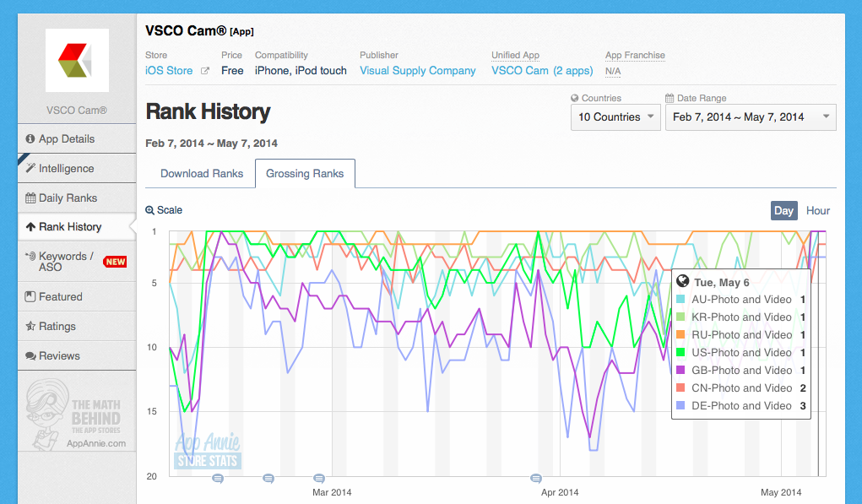This screenshot has width=862, height=504.
Task: Open the Reviews section
Action: point(77,355)
